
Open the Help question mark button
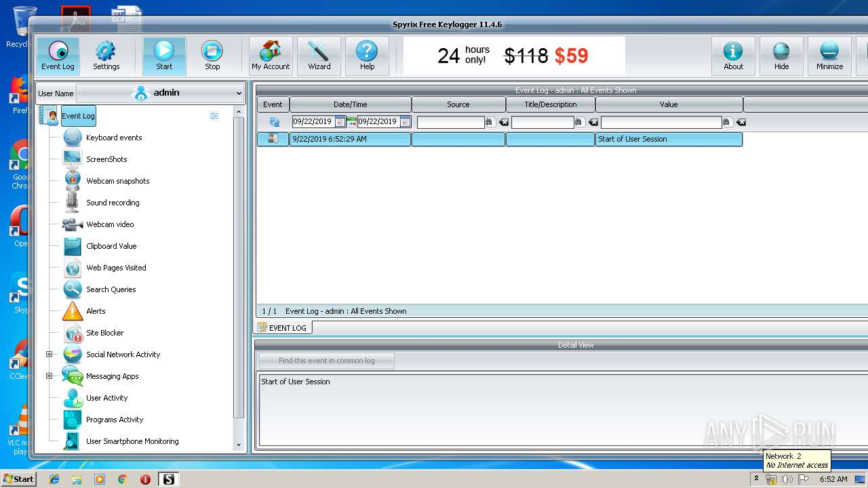click(367, 56)
